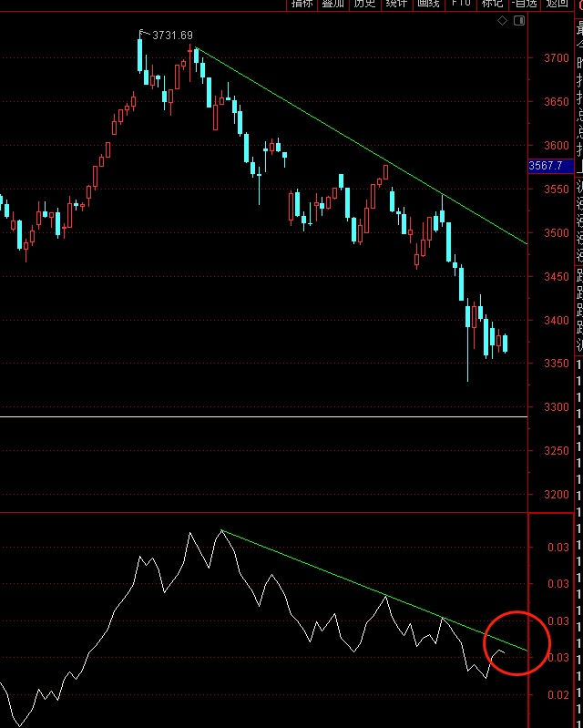The image size is (583, 728).
Task: Click the 3400 price axis label
Action: click(x=557, y=320)
